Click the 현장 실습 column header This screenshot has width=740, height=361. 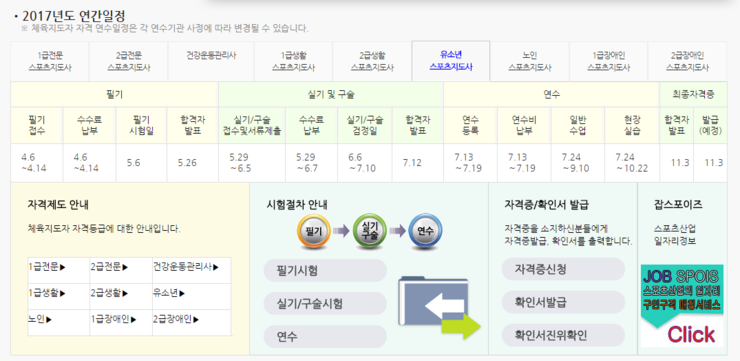[x=631, y=125]
